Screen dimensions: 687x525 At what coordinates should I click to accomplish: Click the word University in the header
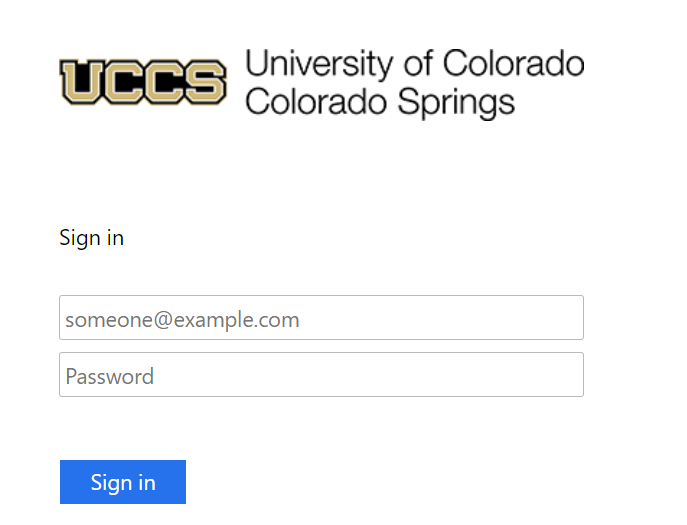tap(319, 64)
